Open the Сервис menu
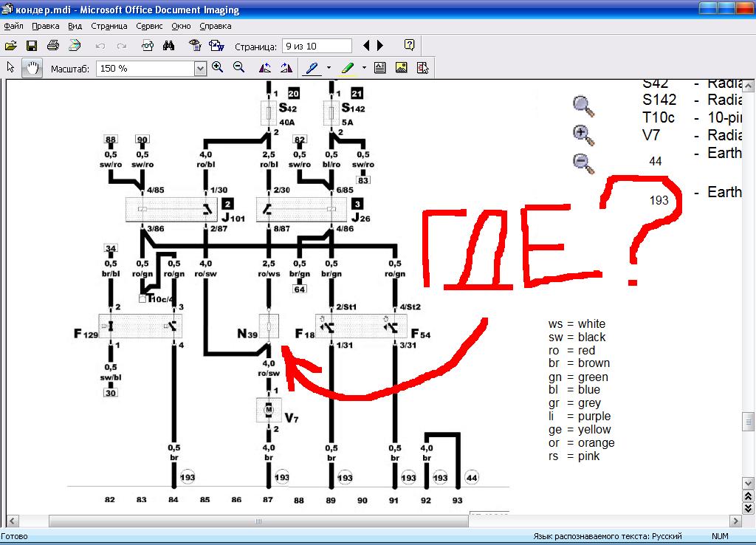Viewport: 756px width, 545px height. [149, 26]
